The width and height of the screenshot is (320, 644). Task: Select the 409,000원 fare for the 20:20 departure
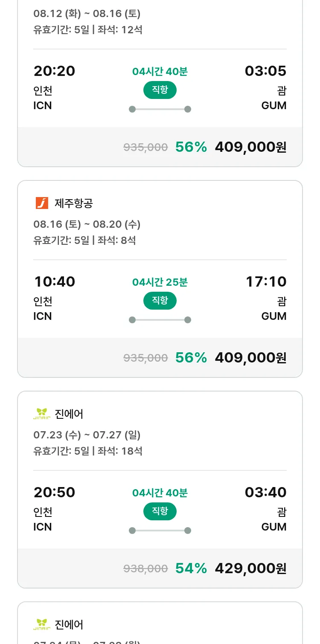pos(250,147)
